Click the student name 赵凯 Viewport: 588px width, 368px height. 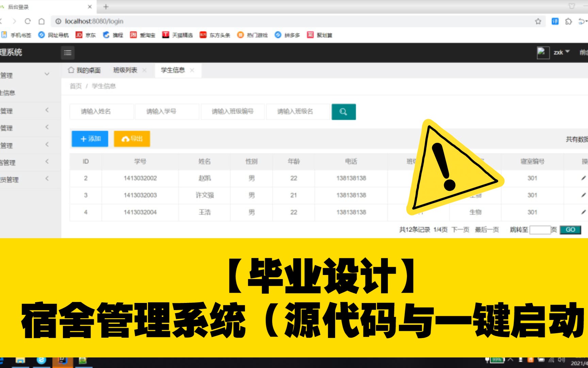205,178
